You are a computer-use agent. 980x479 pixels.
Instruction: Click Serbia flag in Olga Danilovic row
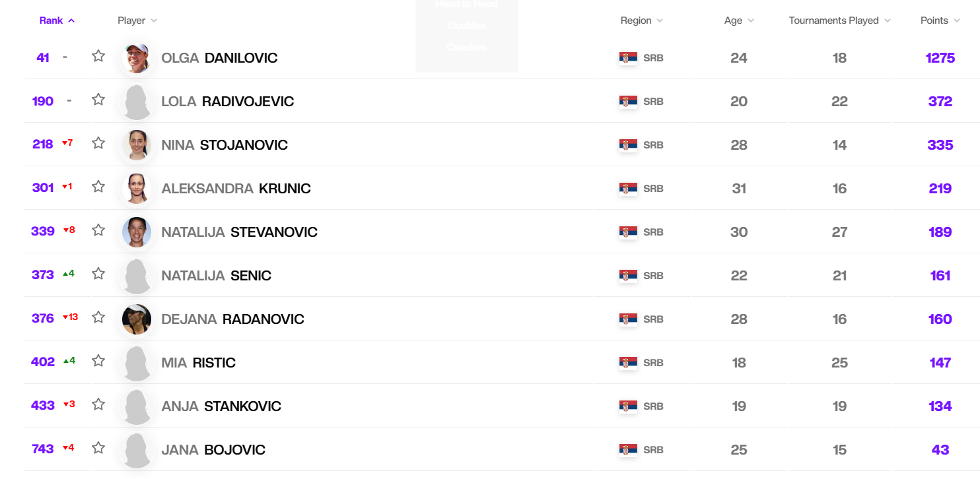(628, 58)
